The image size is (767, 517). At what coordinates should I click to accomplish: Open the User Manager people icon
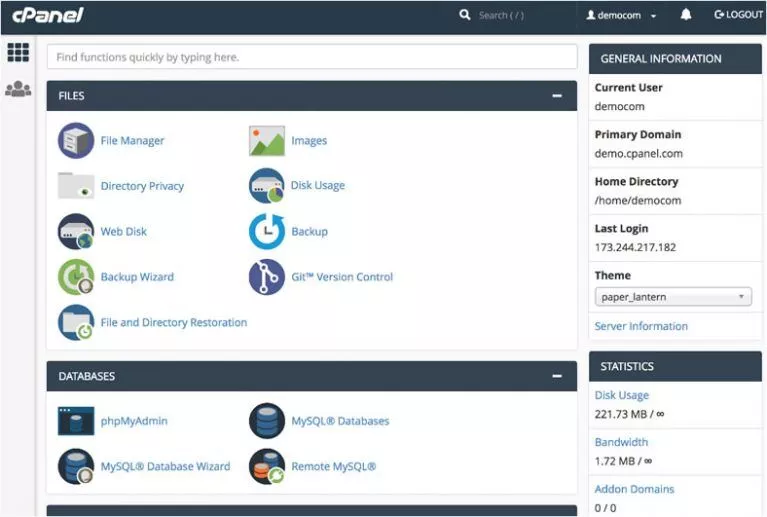[18, 89]
